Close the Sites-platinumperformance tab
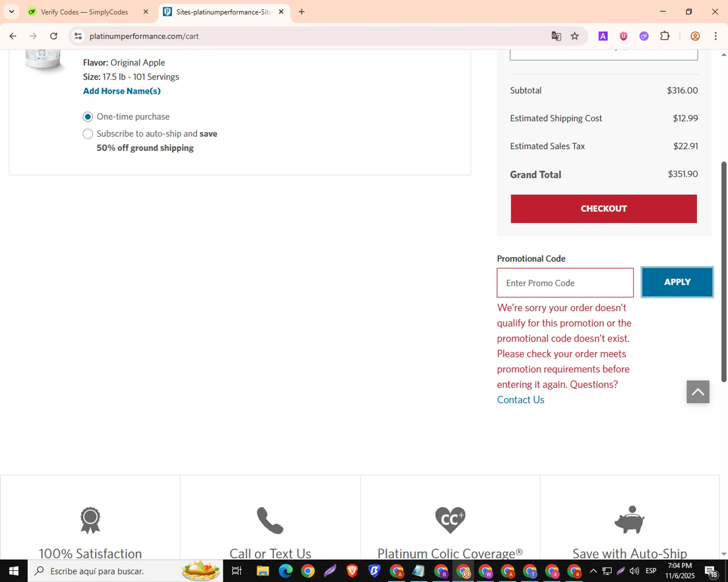 click(x=281, y=12)
